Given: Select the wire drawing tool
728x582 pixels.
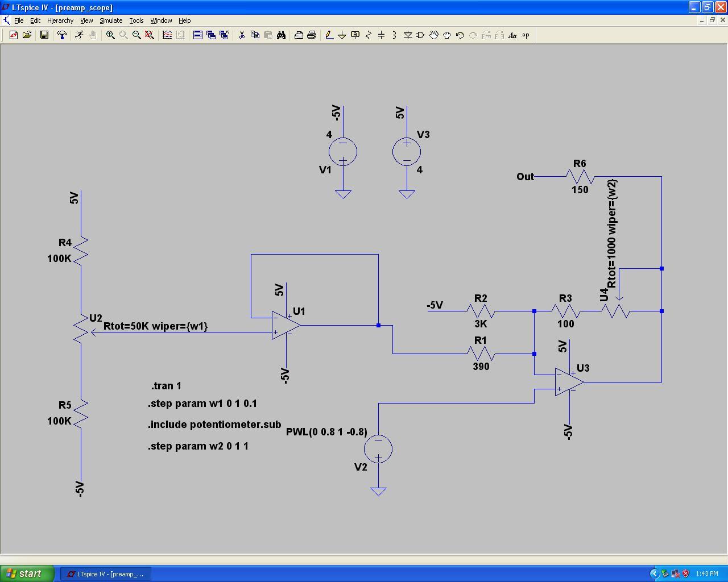Looking at the screenshot, I should point(329,35).
